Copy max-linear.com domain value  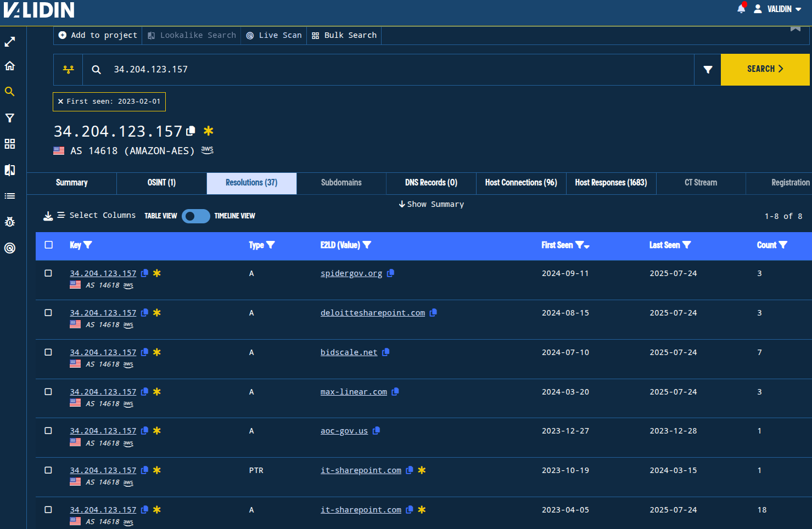pos(395,392)
